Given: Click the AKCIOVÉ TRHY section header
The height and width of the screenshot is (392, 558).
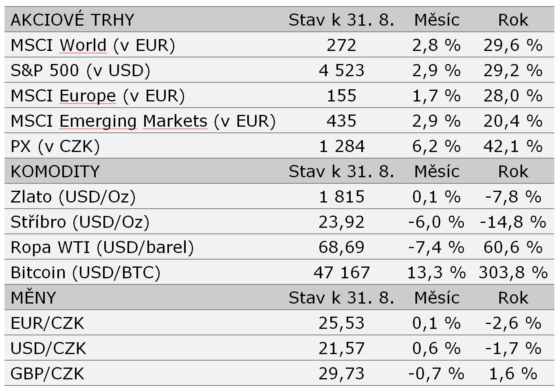Looking at the screenshot, I should [x=72, y=20].
